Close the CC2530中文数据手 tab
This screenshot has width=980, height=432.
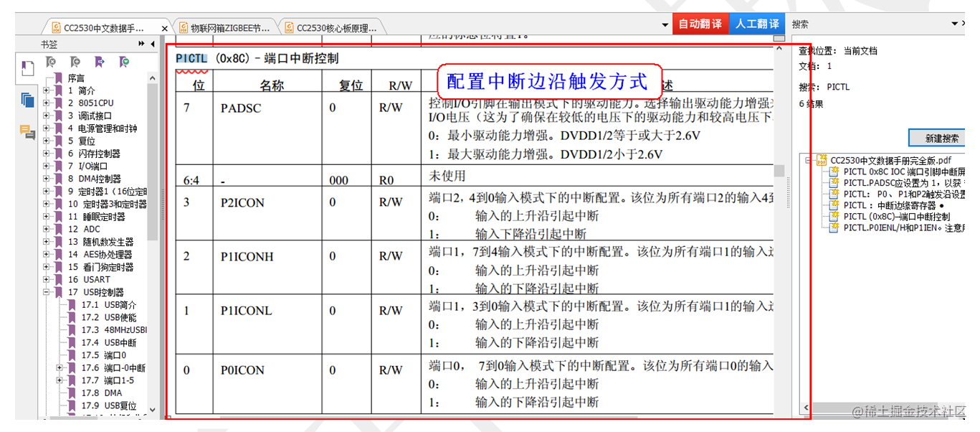click(x=164, y=29)
